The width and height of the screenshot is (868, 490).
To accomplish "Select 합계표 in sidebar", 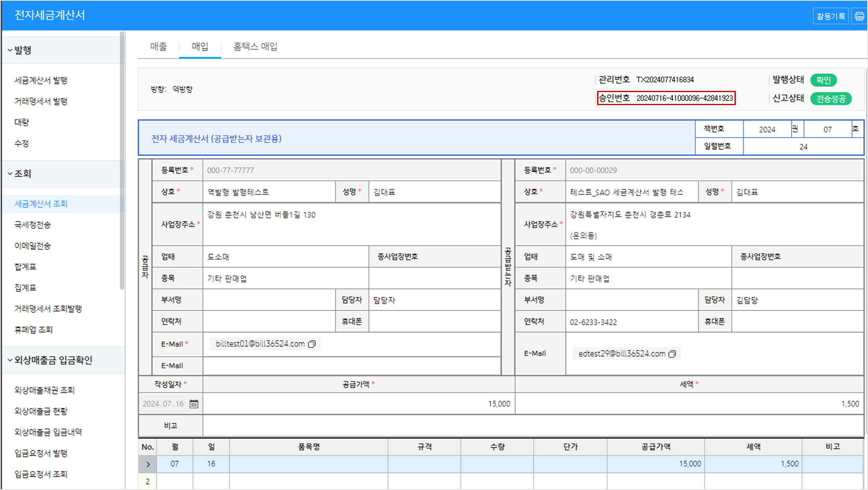I will click(25, 267).
